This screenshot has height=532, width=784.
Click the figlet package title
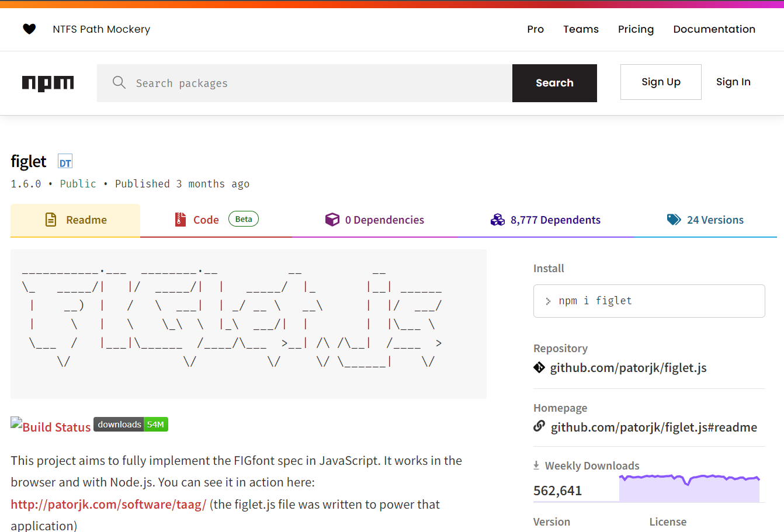tap(29, 161)
